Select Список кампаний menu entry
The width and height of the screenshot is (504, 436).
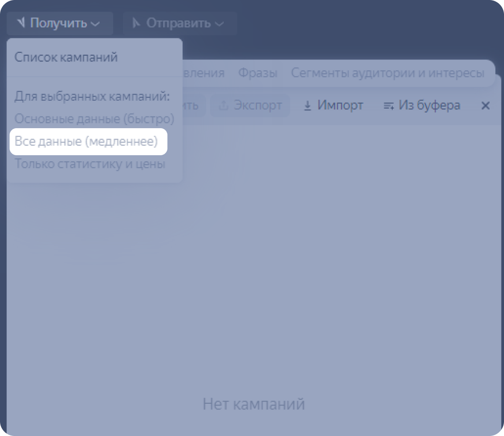[66, 57]
